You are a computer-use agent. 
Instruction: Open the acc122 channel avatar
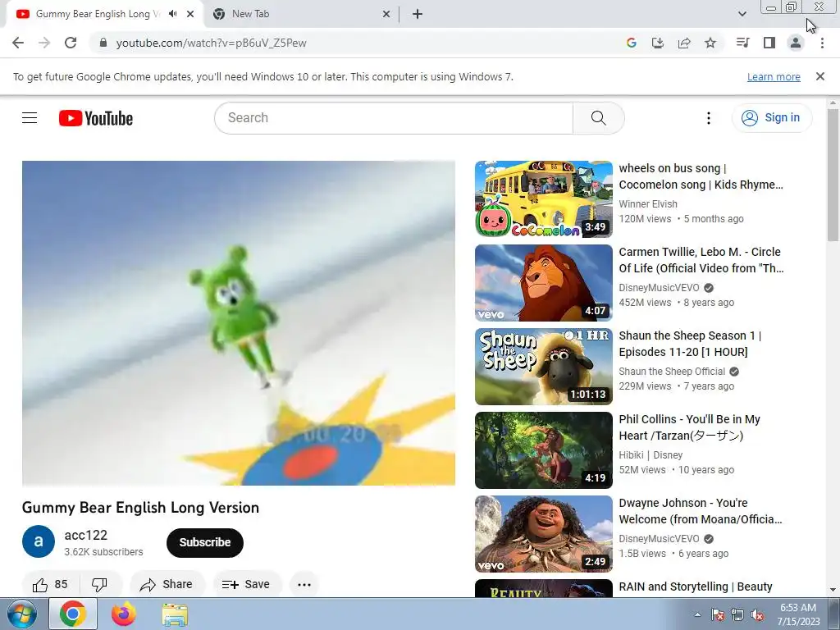point(39,541)
